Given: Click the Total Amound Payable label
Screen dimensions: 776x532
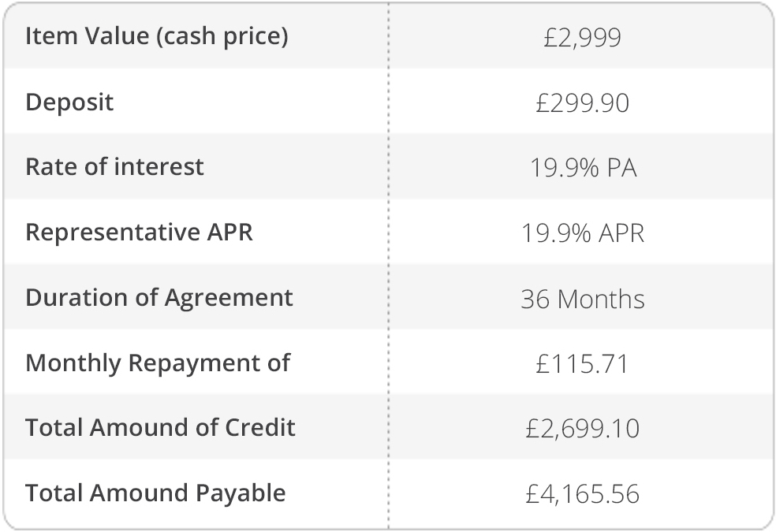Looking at the screenshot, I should point(155,493).
